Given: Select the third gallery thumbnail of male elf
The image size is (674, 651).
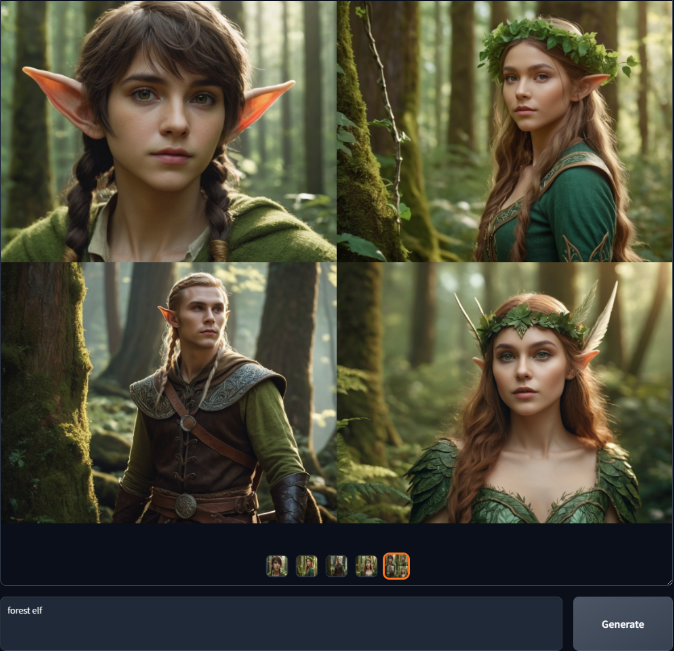Looking at the screenshot, I should (x=337, y=566).
